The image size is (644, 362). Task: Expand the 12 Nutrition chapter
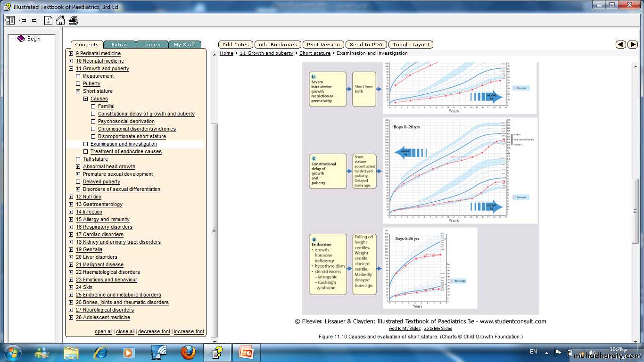[71, 197]
